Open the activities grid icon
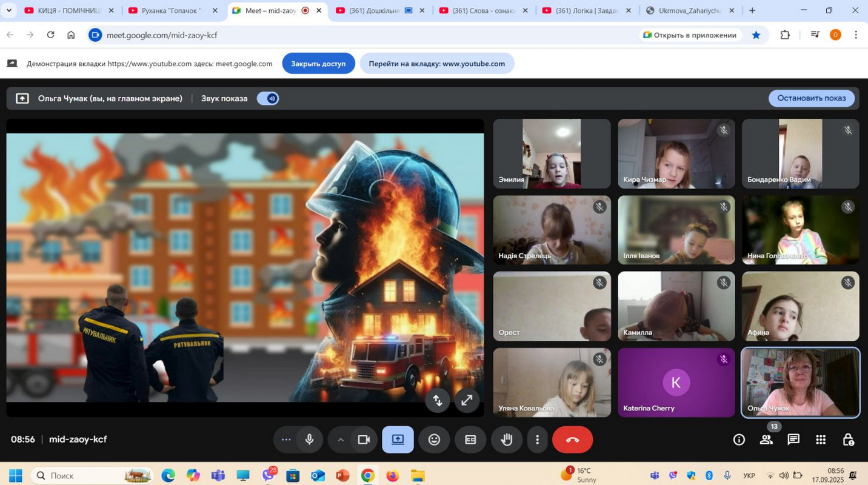This screenshot has width=868, height=485. point(821,440)
